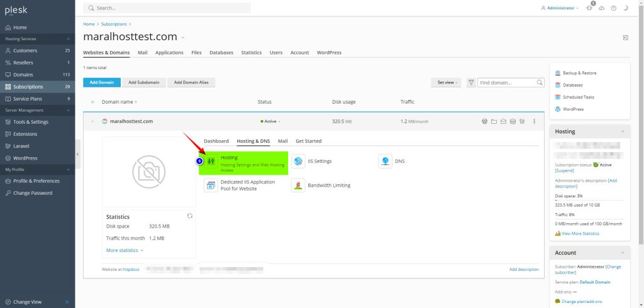Click the DNS globe icon
644x308 pixels.
385,162
